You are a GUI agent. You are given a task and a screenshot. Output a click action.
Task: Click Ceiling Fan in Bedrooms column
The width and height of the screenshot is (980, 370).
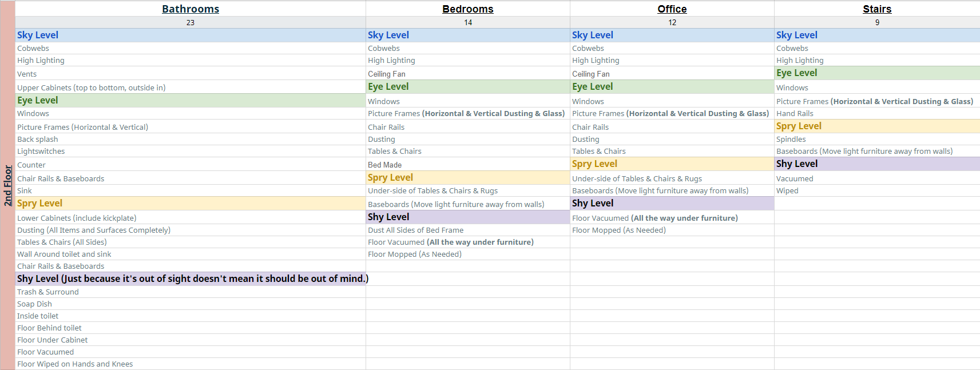pos(468,74)
